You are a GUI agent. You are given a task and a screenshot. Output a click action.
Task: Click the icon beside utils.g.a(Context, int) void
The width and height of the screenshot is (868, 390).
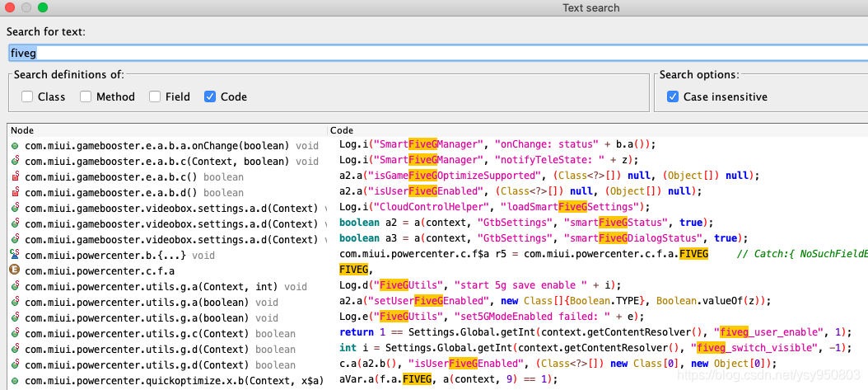click(15, 286)
